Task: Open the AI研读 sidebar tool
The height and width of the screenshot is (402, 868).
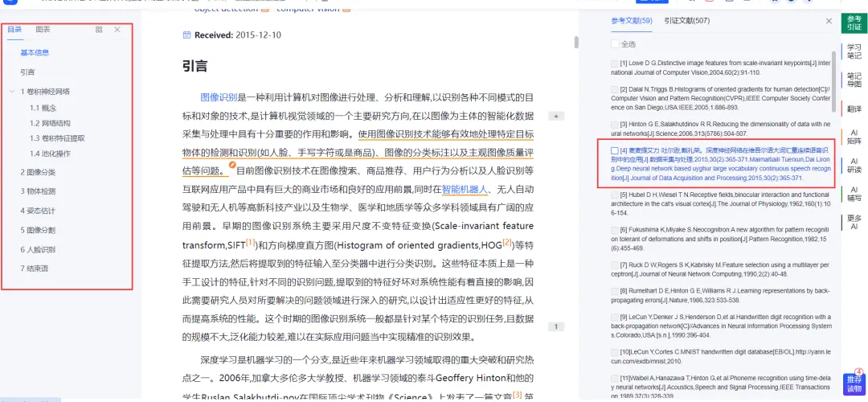Action: pyautogui.click(x=854, y=166)
